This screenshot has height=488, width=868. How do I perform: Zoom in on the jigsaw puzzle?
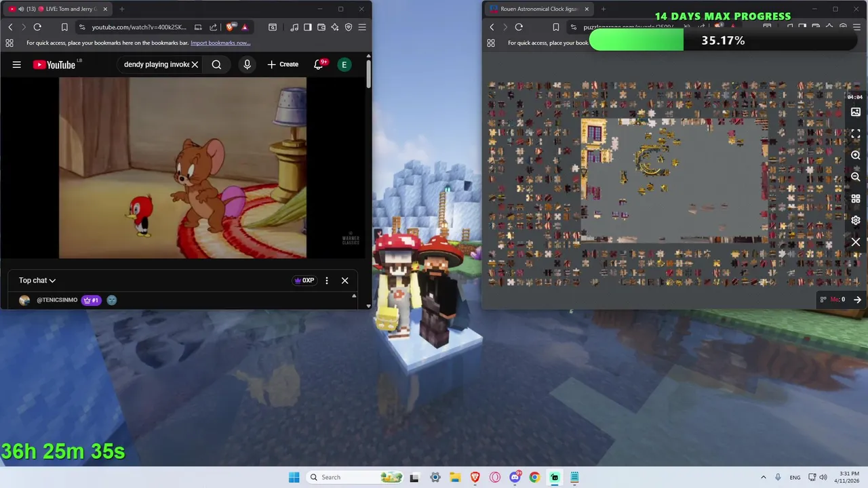tap(856, 155)
